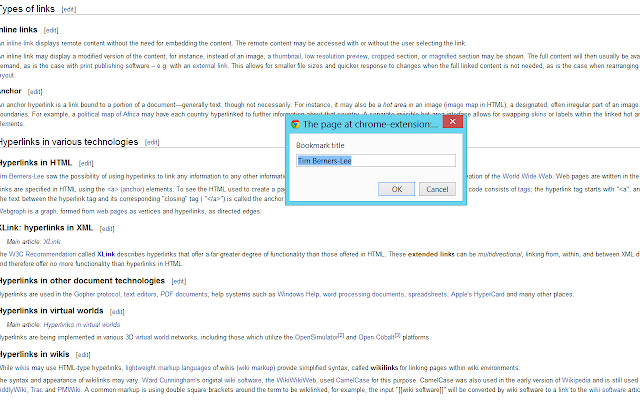640x400 pixels.
Task: Follow the skins link
Action: pyautogui.click(x=538, y=114)
